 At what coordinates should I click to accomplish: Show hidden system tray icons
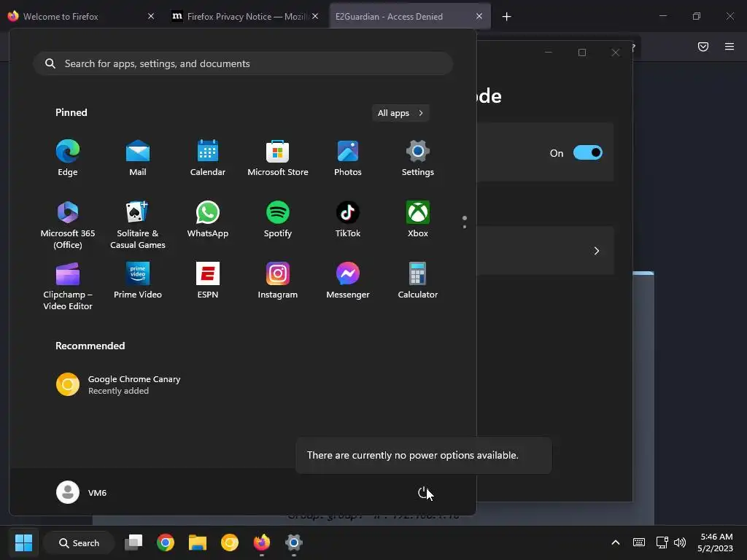tap(616, 542)
